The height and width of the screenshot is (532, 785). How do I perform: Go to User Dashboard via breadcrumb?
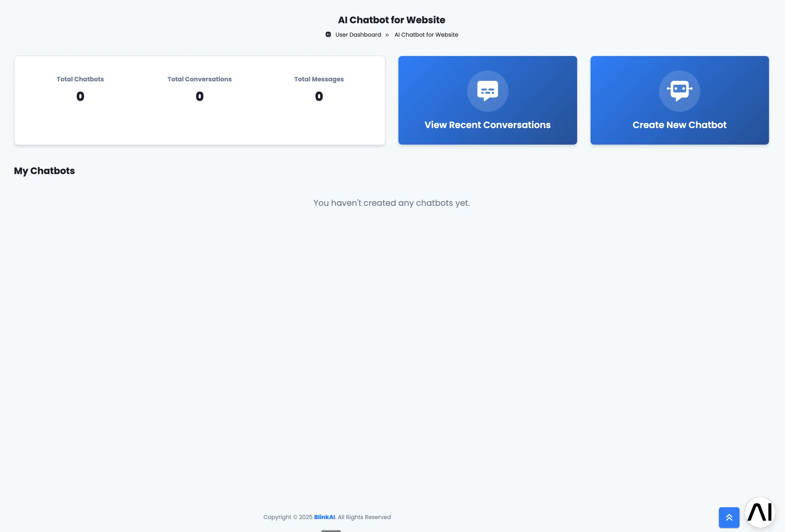358,34
